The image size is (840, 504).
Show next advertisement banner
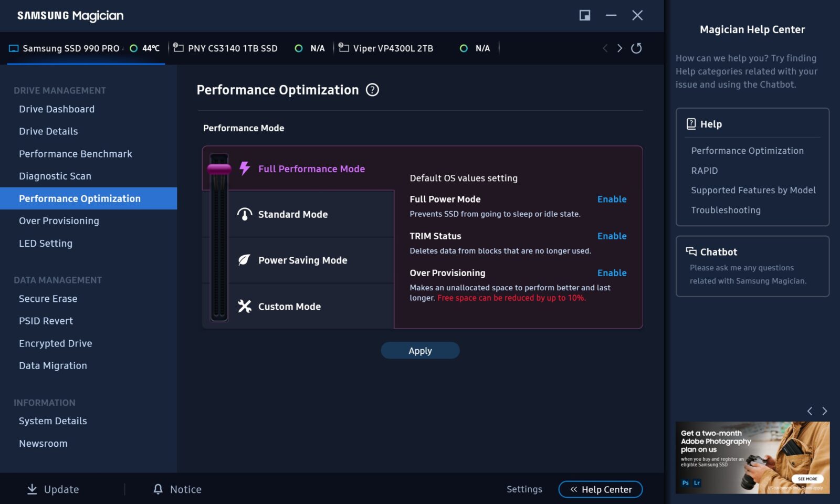click(x=824, y=411)
